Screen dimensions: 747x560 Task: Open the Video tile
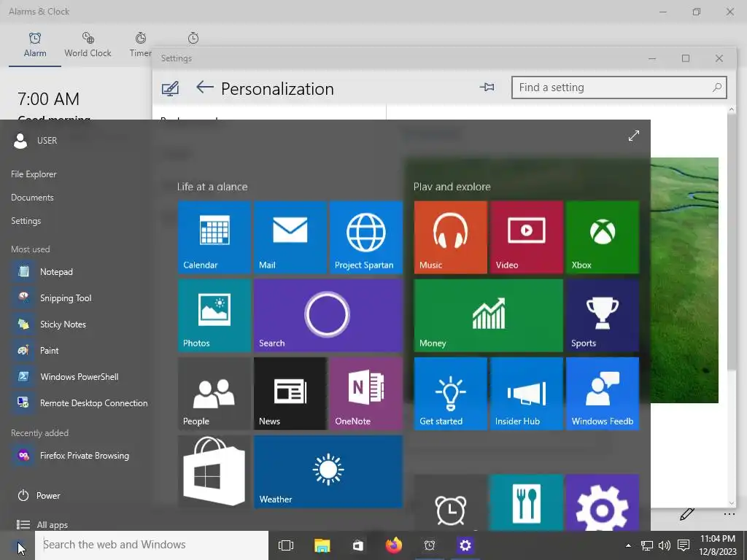click(527, 237)
